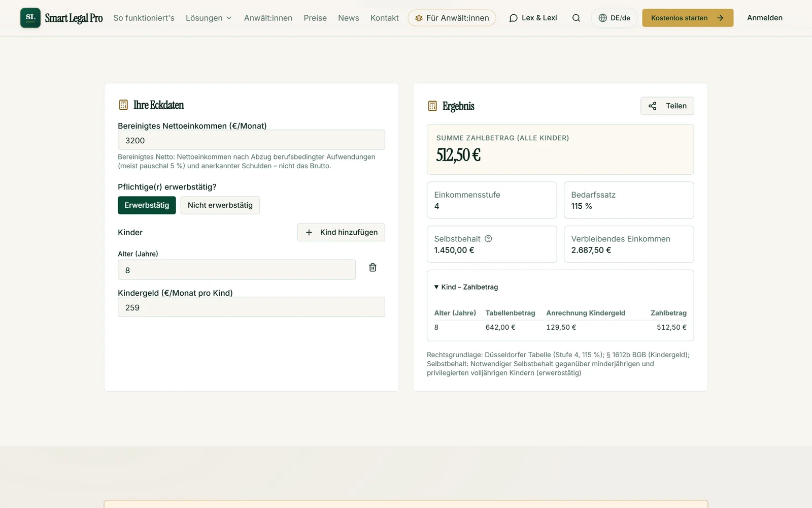Delete the child entry with trash icon
This screenshot has width=812, height=508.
373,268
